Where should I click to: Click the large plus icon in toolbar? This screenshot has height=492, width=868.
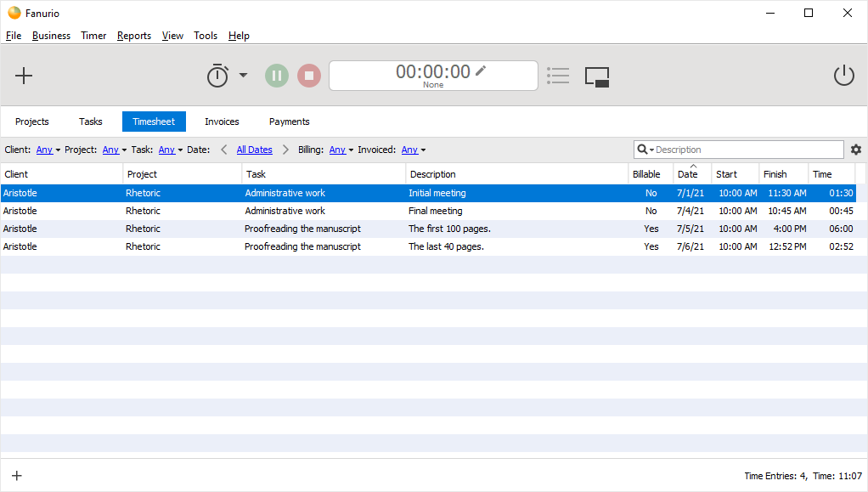24,76
